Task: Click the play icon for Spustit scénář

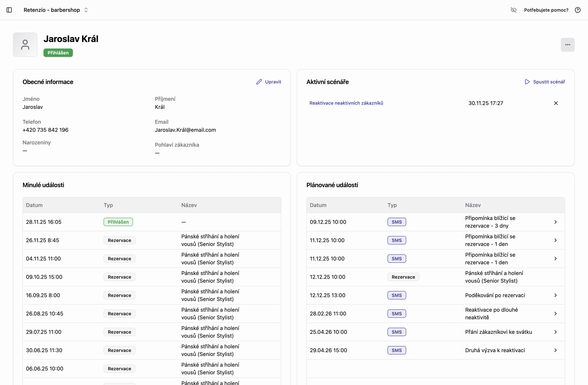Action: tap(527, 82)
